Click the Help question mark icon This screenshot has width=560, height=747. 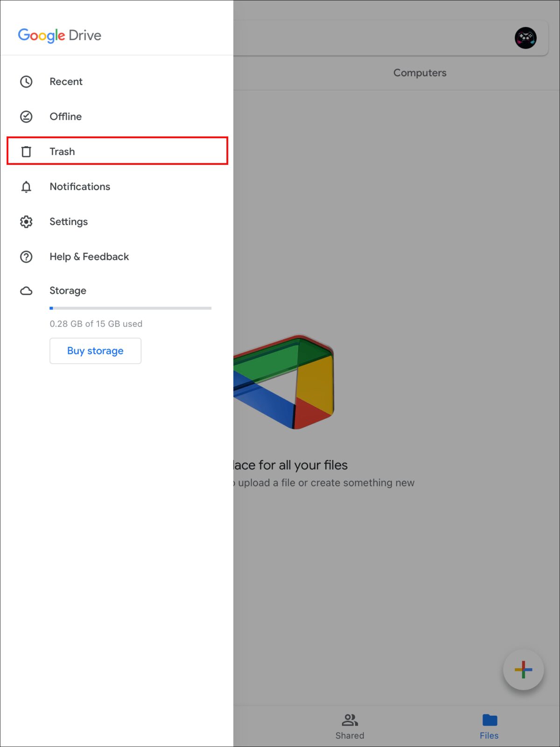coord(26,257)
